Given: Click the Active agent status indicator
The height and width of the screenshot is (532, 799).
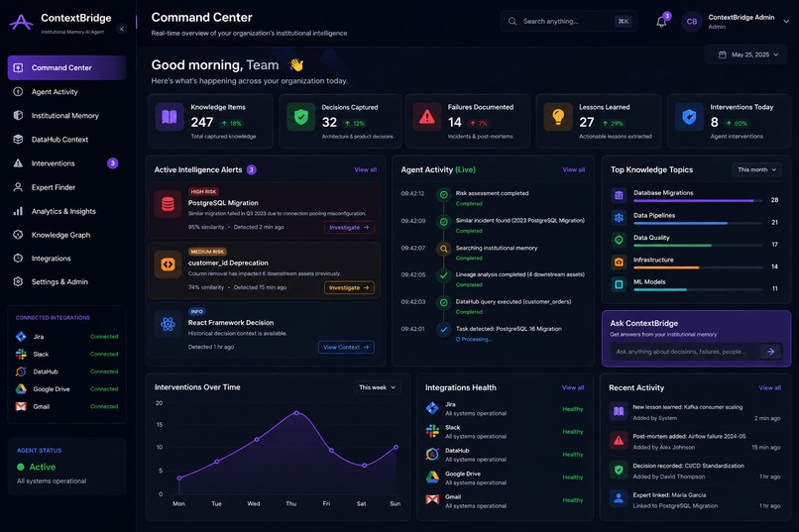Looking at the screenshot, I should [36, 467].
